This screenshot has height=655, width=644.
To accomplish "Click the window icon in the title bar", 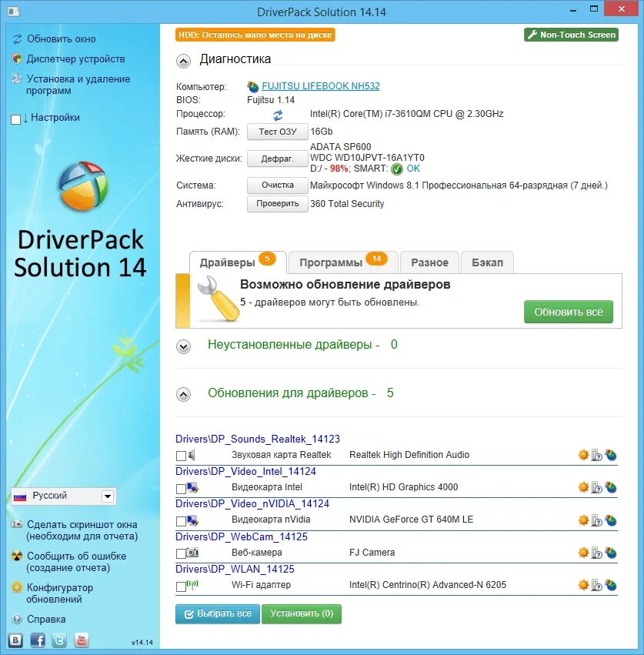I will tap(13, 11).
